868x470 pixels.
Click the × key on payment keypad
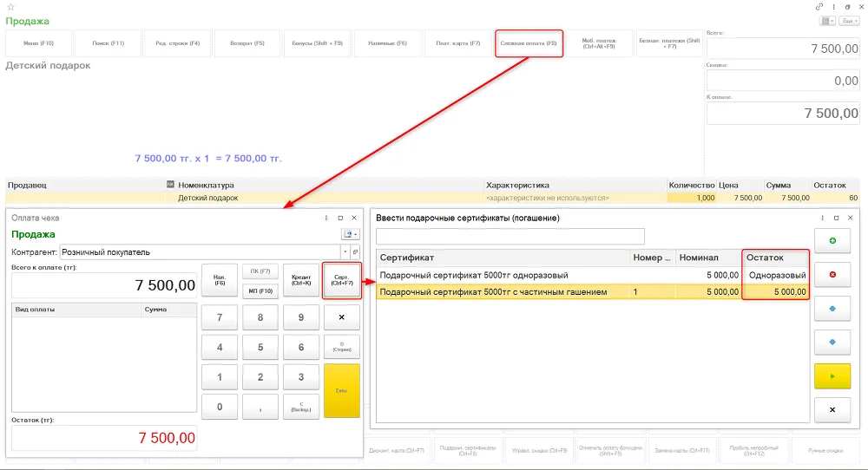[x=341, y=317]
